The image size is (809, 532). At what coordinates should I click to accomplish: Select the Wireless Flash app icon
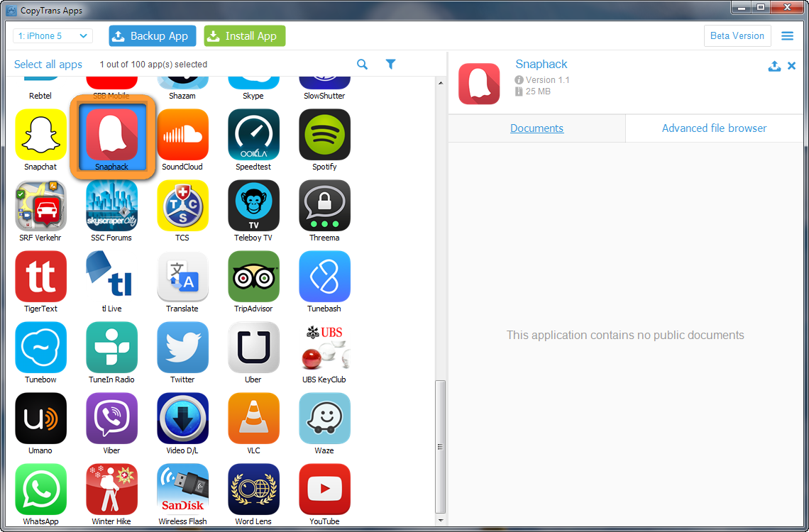click(182, 489)
